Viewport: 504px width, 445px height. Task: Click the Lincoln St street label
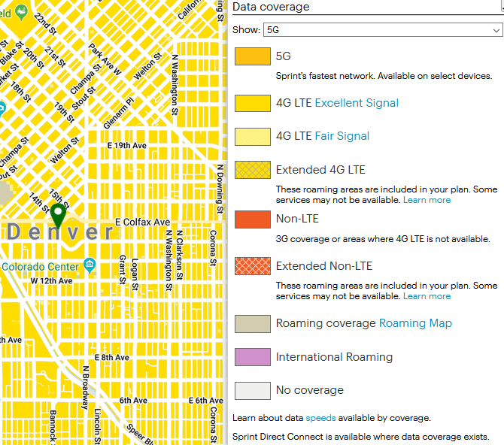coord(98,426)
